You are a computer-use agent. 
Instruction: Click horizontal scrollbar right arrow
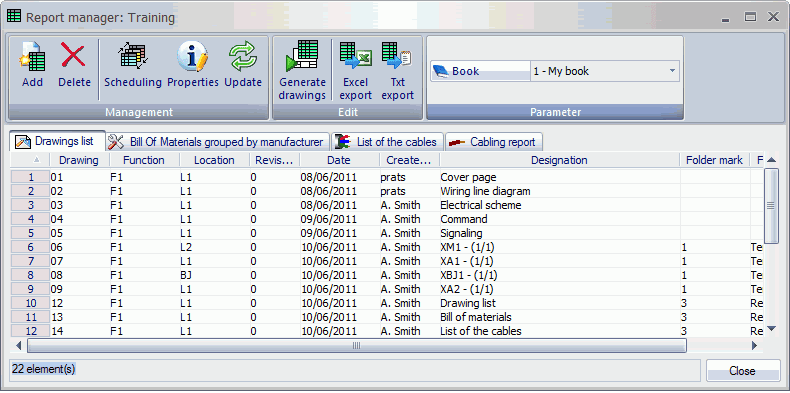754,346
